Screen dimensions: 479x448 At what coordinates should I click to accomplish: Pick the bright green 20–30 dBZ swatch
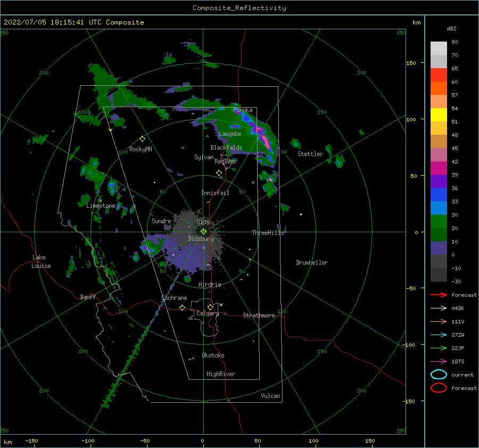point(439,221)
